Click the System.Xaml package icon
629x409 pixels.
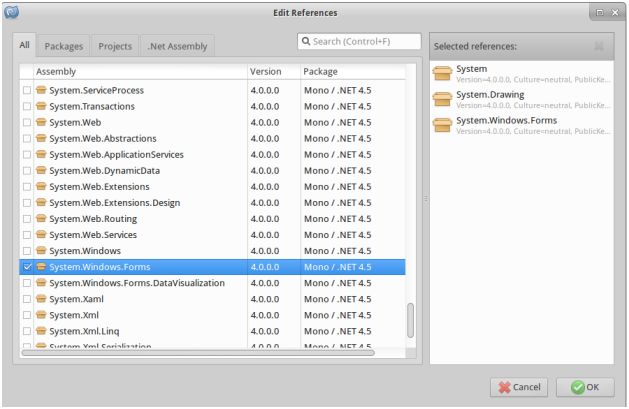pyautogui.click(x=41, y=298)
